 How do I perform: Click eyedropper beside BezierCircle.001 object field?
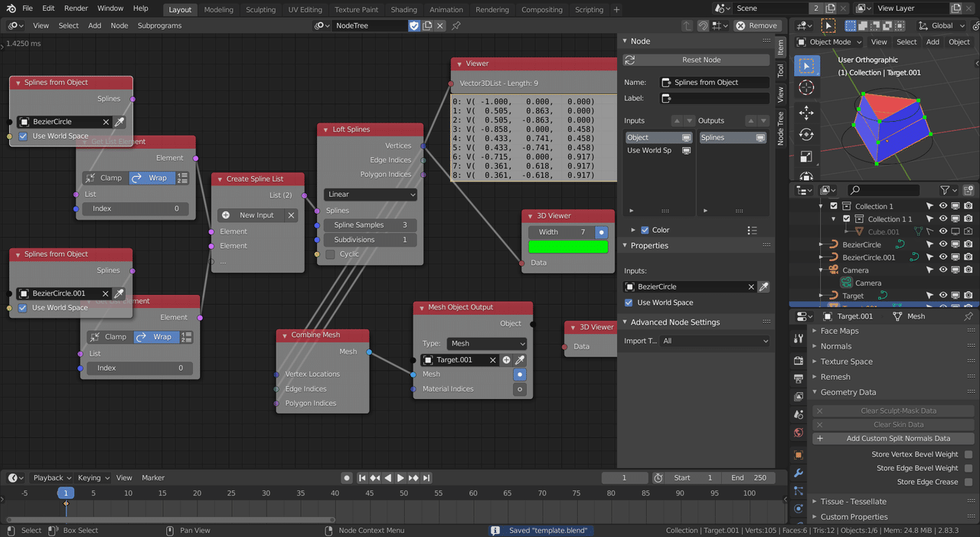(x=119, y=293)
